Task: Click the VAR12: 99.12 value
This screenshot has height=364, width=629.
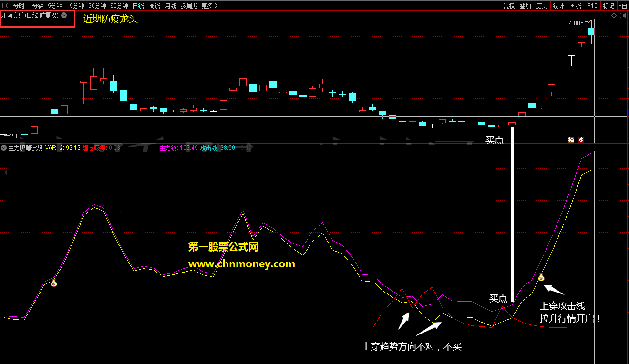Action: pos(63,148)
